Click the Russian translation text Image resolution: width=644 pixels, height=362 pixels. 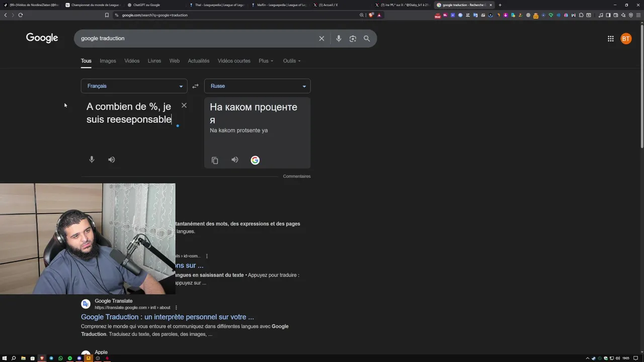(x=254, y=113)
